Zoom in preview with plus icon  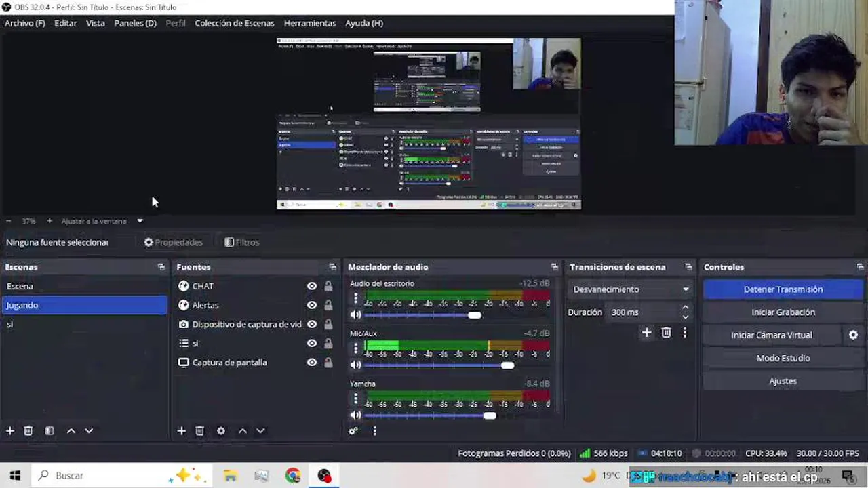(50, 221)
